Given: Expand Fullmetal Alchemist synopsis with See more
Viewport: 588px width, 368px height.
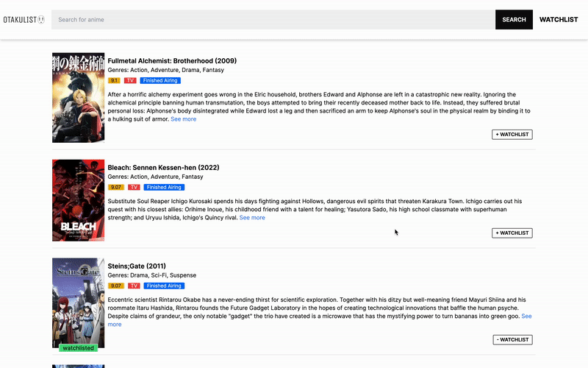Looking at the screenshot, I should (x=183, y=119).
